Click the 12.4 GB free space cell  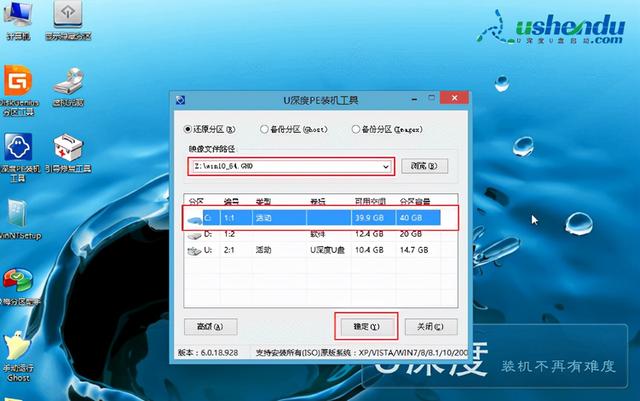pyautogui.click(x=369, y=234)
